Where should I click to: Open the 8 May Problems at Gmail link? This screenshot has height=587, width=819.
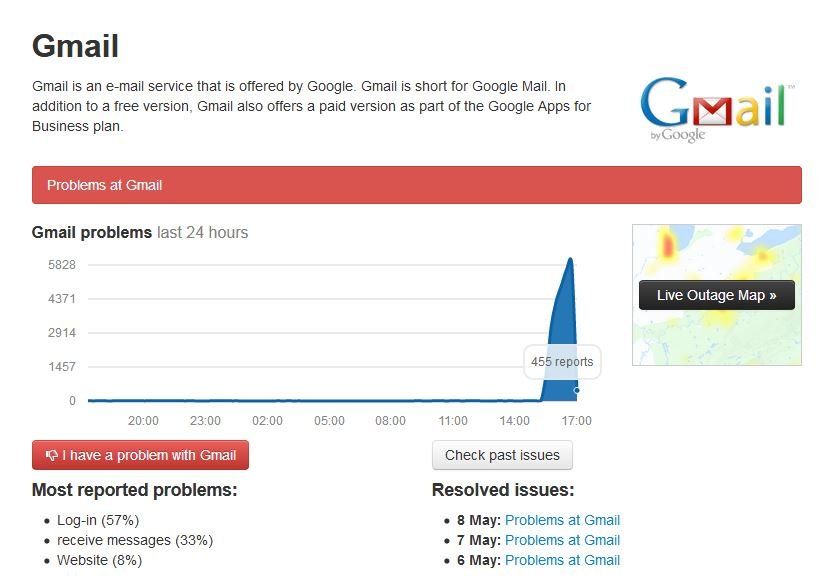pyautogui.click(x=562, y=520)
